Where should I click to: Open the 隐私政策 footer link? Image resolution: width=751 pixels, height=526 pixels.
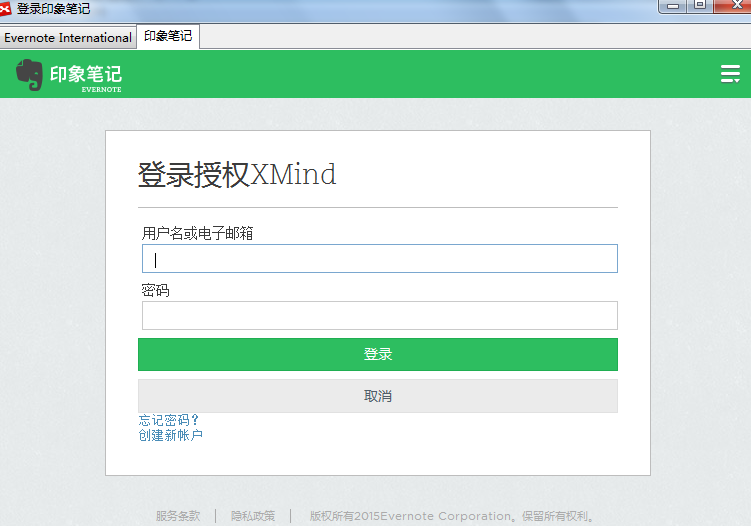tap(253, 516)
